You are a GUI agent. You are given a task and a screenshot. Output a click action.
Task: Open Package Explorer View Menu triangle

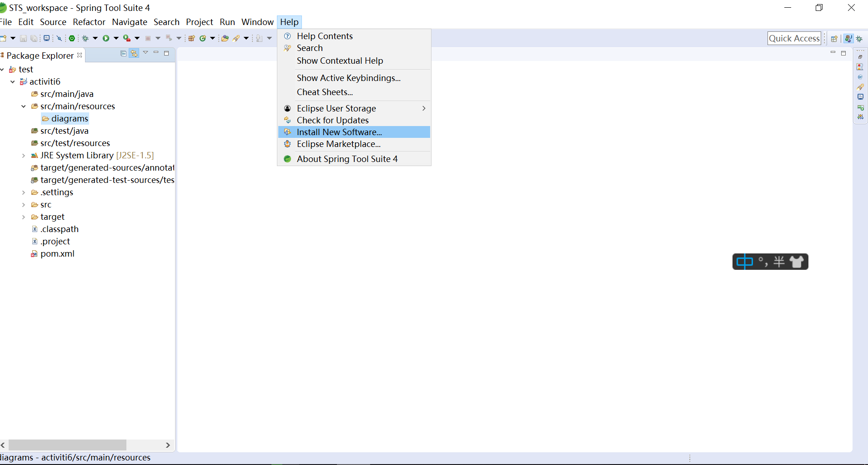coord(146,53)
